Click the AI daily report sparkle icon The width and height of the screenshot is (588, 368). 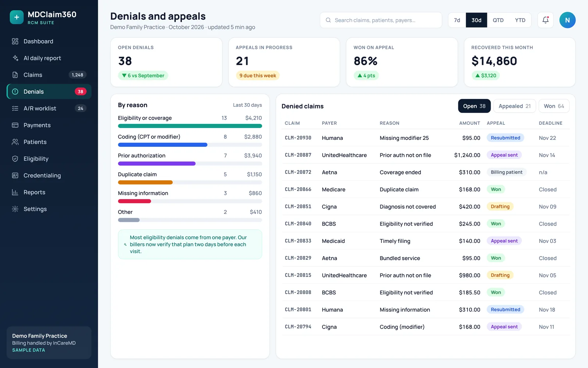(x=15, y=58)
